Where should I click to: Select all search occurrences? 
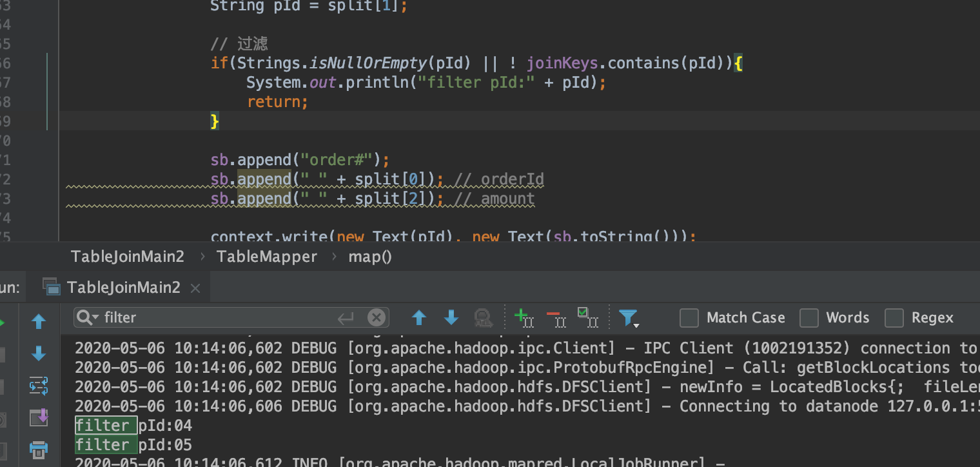pyautogui.click(x=588, y=317)
